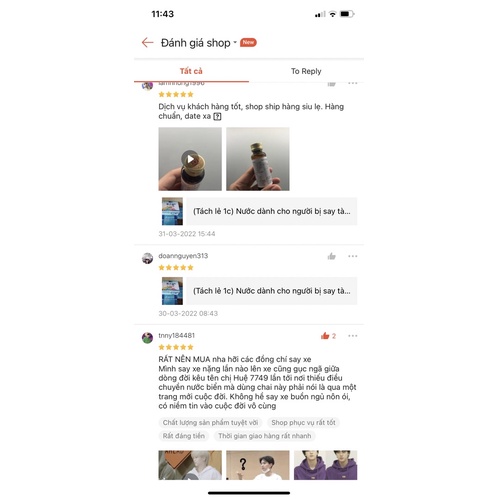Switch to the Tất cả tab

pos(191,71)
